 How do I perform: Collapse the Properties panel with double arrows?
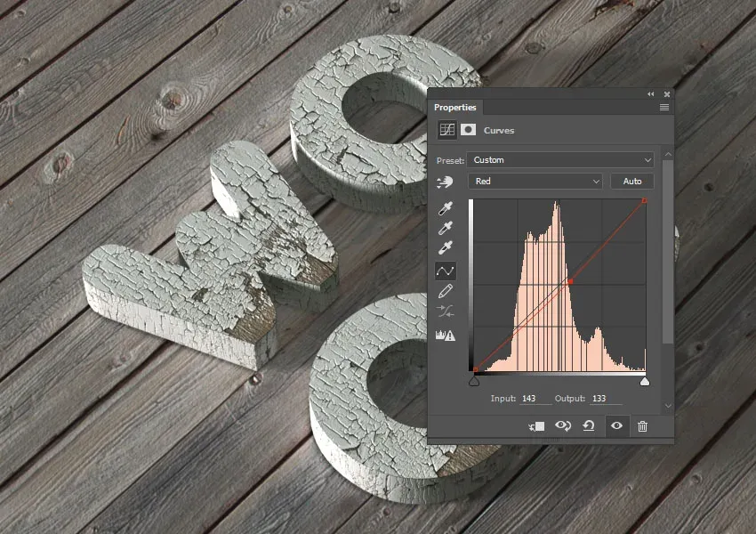pyautogui.click(x=651, y=94)
